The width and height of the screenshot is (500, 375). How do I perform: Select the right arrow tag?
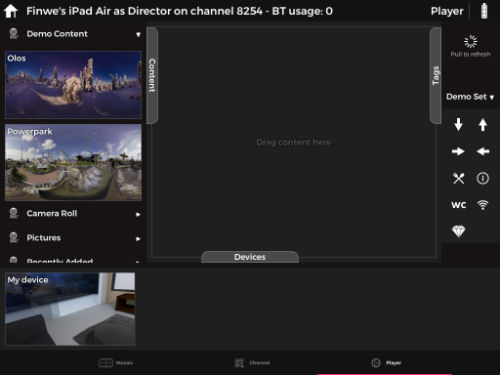point(458,152)
